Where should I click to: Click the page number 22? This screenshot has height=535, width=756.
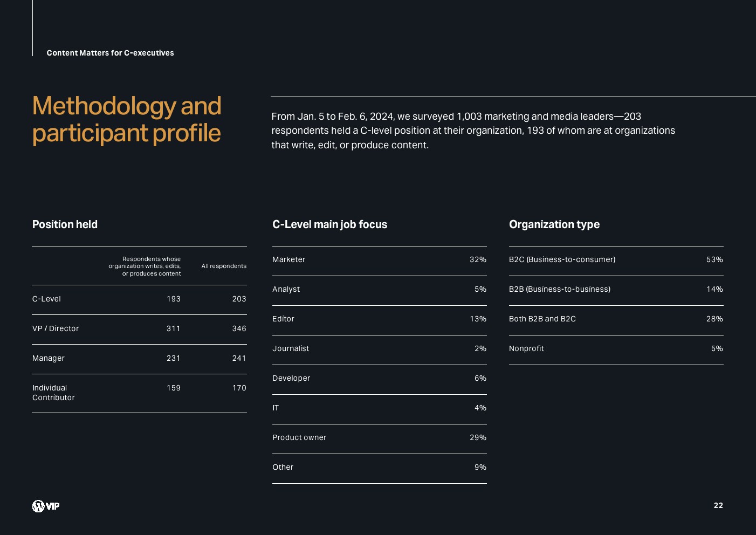coord(718,505)
